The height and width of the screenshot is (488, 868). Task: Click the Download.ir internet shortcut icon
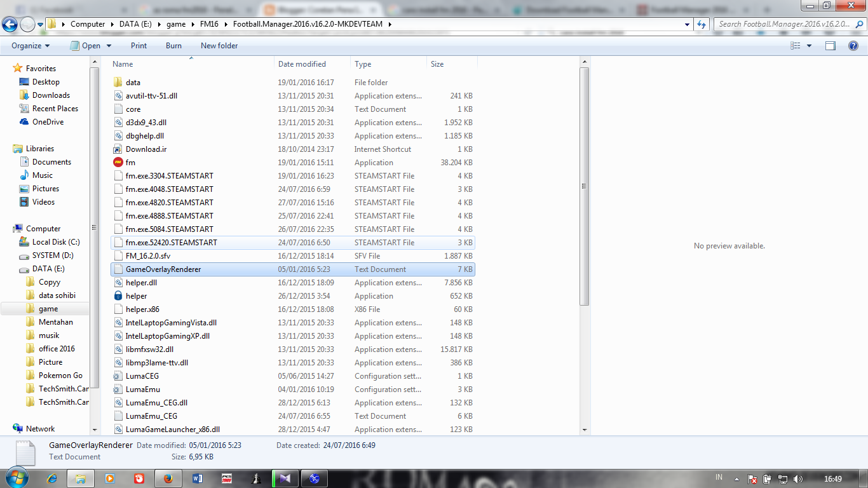(118, 149)
